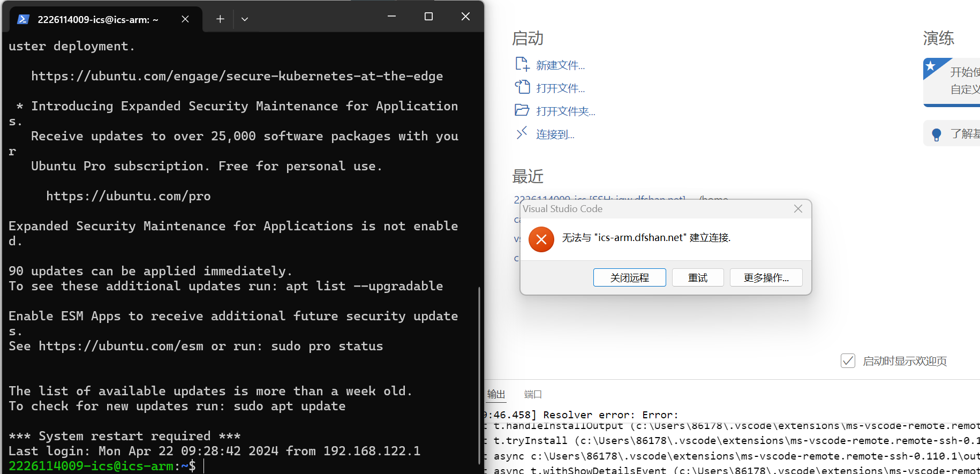Click the 打开文件夹 link
This screenshot has height=474, width=980.
point(566,111)
